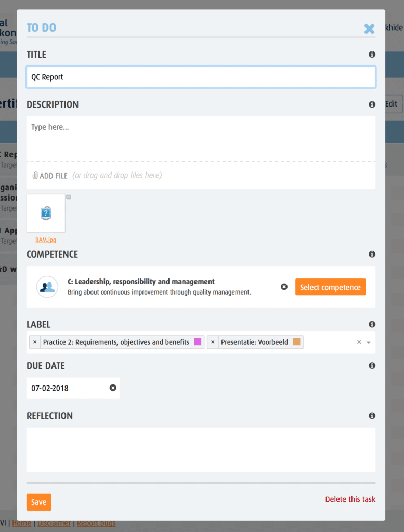404x532 pixels.
Task: View info about the TITLE field
Action: pyautogui.click(x=372, y=54)
